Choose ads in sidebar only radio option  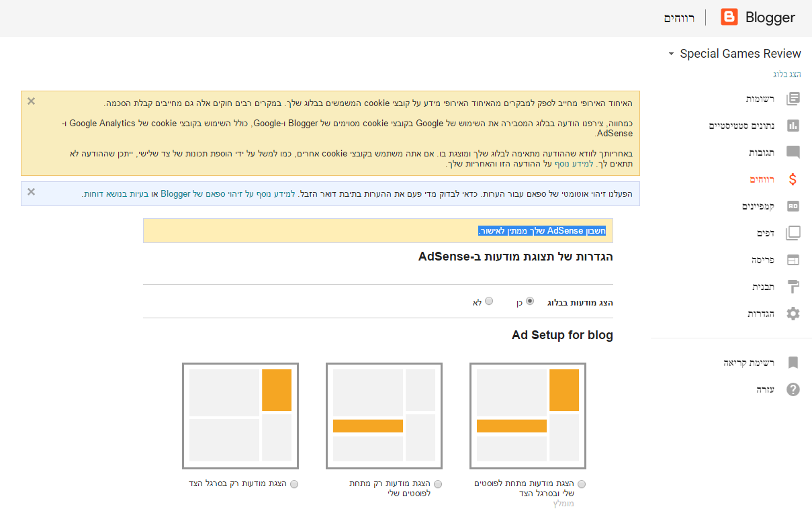(294, 483)
